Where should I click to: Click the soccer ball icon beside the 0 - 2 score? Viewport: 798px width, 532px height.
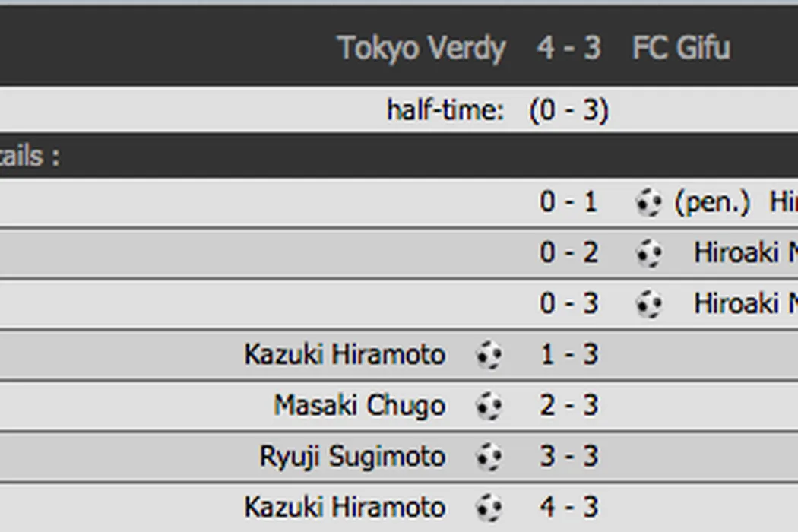(648, 253)
